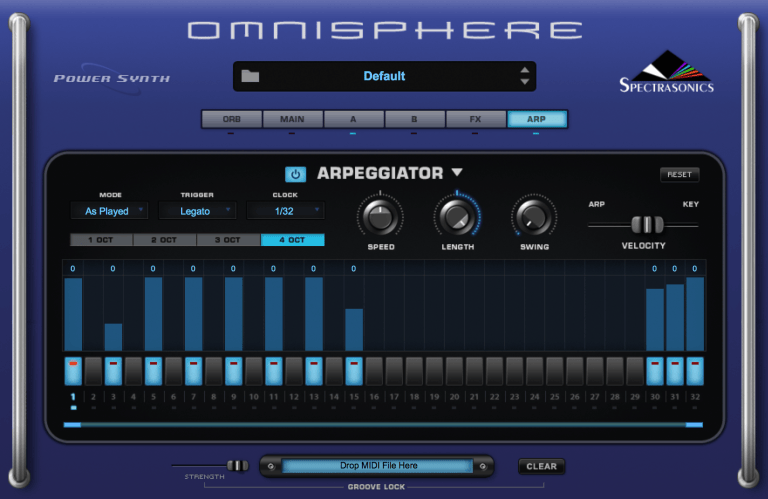Viewport: 768px width, 499px height.
Task: Select the previous patch with up arrow
Action: pyautogui.click(x=525, y=70)
